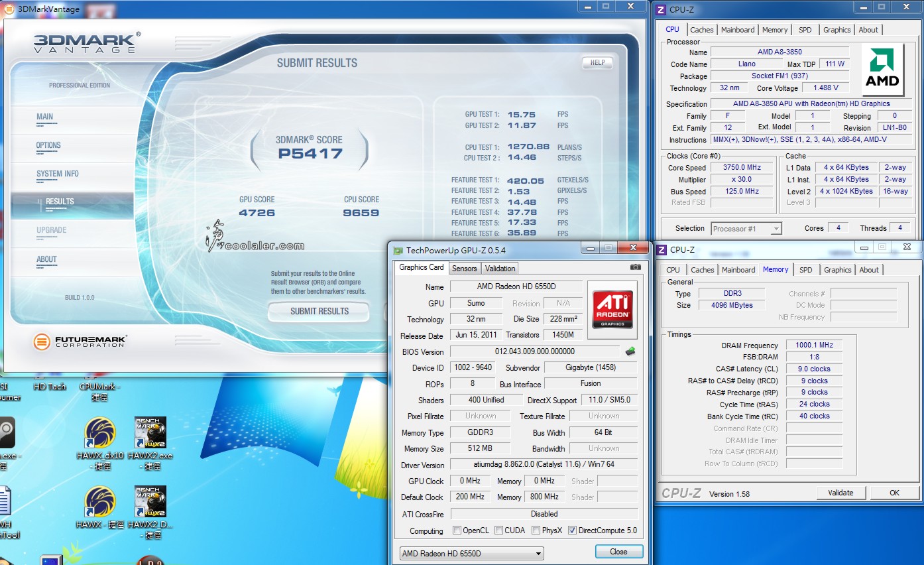The image size is (924, 565).
Task: Toggle the OpenCL checkbox
Action: click(457, 531)
